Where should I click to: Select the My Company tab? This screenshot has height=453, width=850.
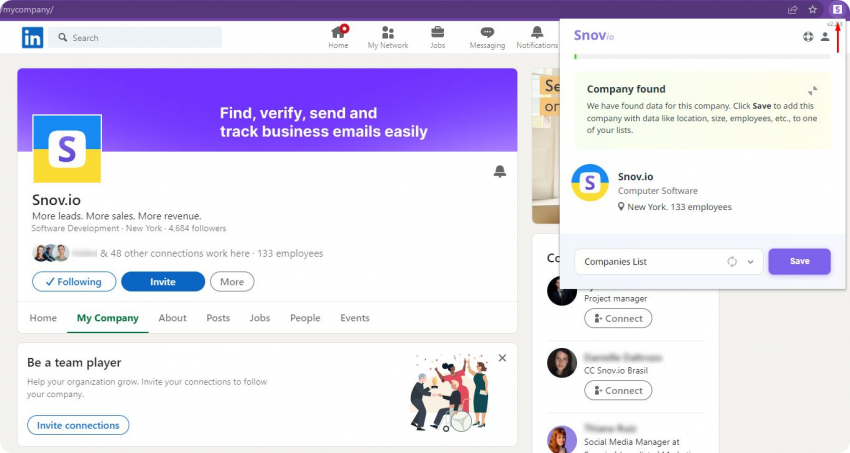pos(108,318)
